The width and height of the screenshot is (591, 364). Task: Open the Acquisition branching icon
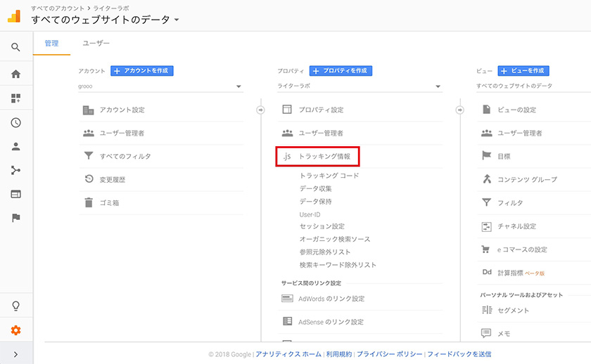click(x=15, y=171)
